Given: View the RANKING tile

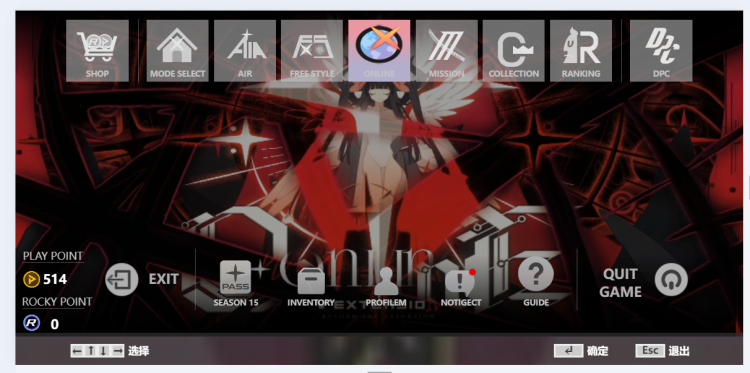Looking at the screenshot, I should click(x=581, y=51).
